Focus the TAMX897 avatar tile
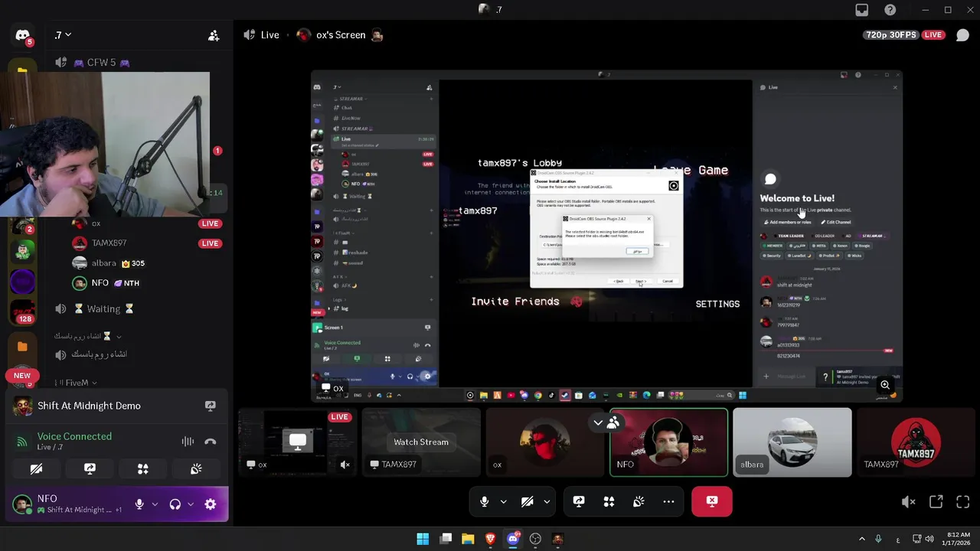The width and height of the screenshot is (980, 551). [916, 442]
